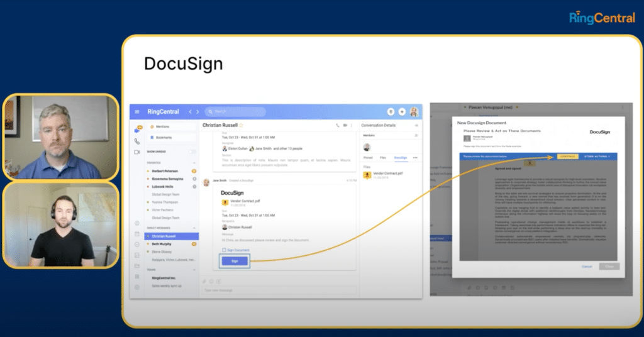This screenshot has height=337, width=644.
Task: Start a voice call from the conversation header
Action: point(337,126)
